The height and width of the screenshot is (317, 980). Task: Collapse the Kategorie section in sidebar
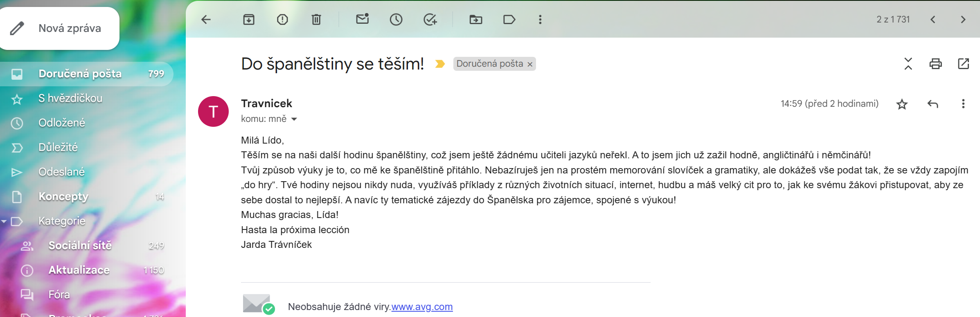click(4, 221)
